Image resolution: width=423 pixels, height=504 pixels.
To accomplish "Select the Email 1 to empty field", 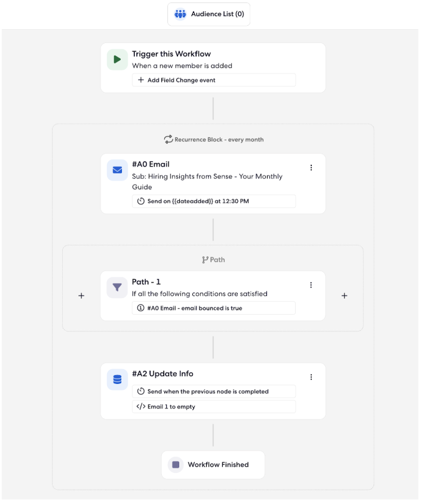I will 214,407.
